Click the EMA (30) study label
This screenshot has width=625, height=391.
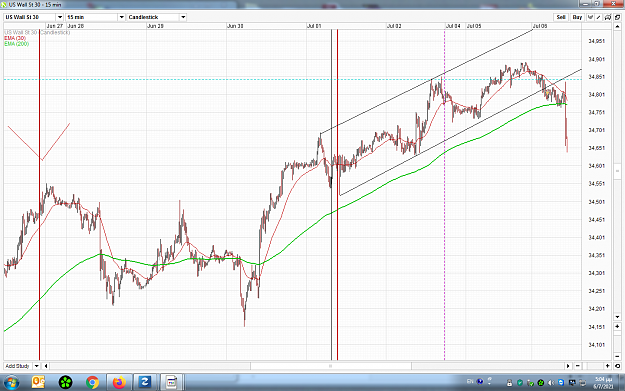[15, 38]
